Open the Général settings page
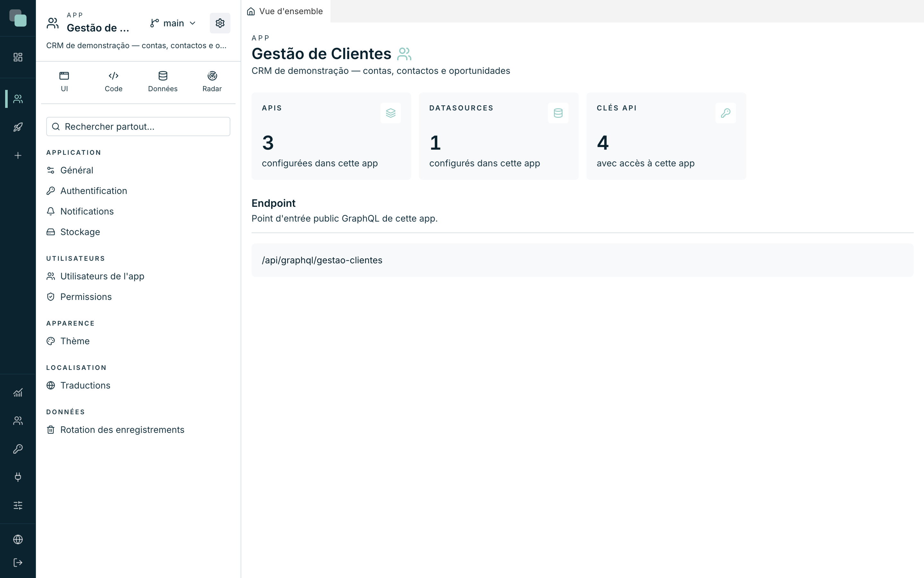Screen dimensions: 924x578 tap(138, 170)
